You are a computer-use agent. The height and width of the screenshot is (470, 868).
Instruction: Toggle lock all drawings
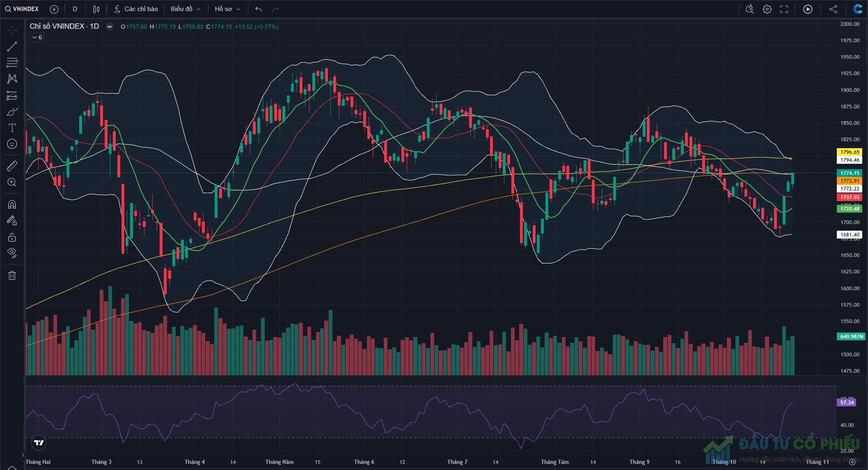point(12,237)
